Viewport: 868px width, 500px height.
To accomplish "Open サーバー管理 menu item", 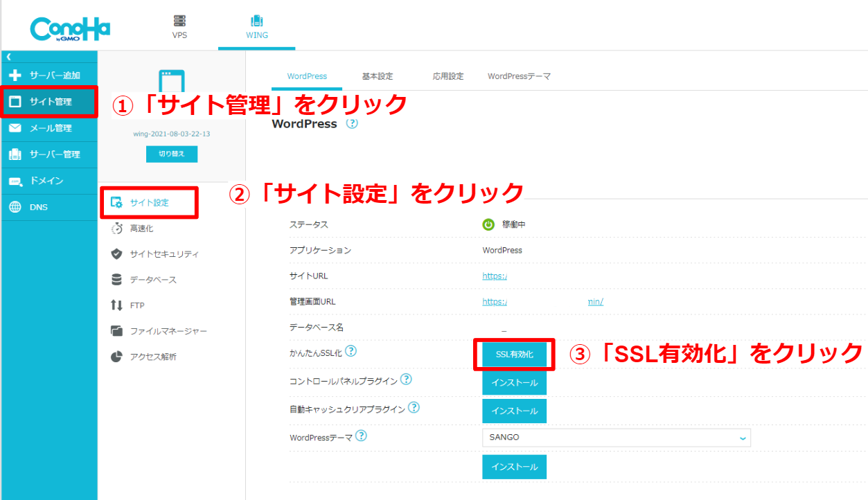I will tap(48, 154).
